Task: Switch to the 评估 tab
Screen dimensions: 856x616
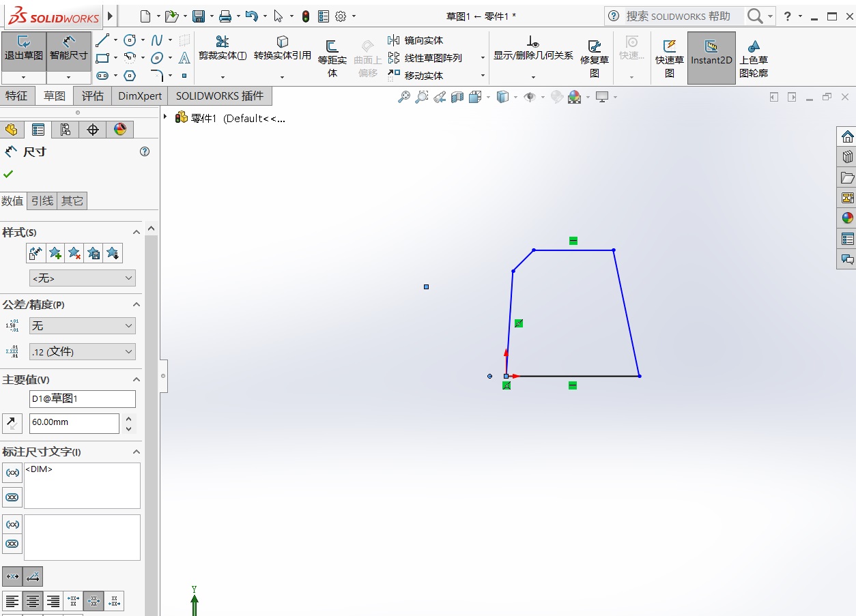Action: (92, 96)
